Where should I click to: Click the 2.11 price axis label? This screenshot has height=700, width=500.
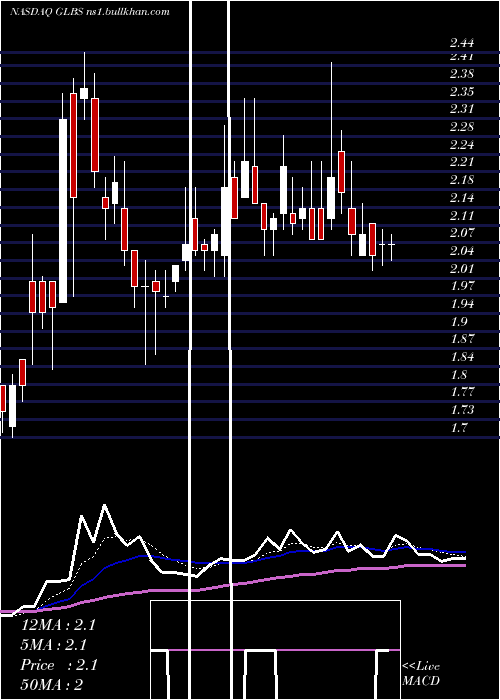pyautogui.click(x=462, y=216)
